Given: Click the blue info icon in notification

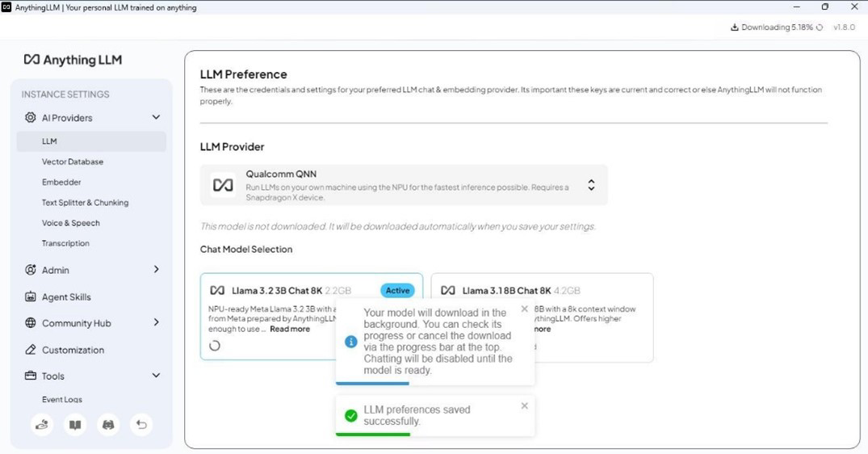Looking at the screenshot, I should (351, 342).
